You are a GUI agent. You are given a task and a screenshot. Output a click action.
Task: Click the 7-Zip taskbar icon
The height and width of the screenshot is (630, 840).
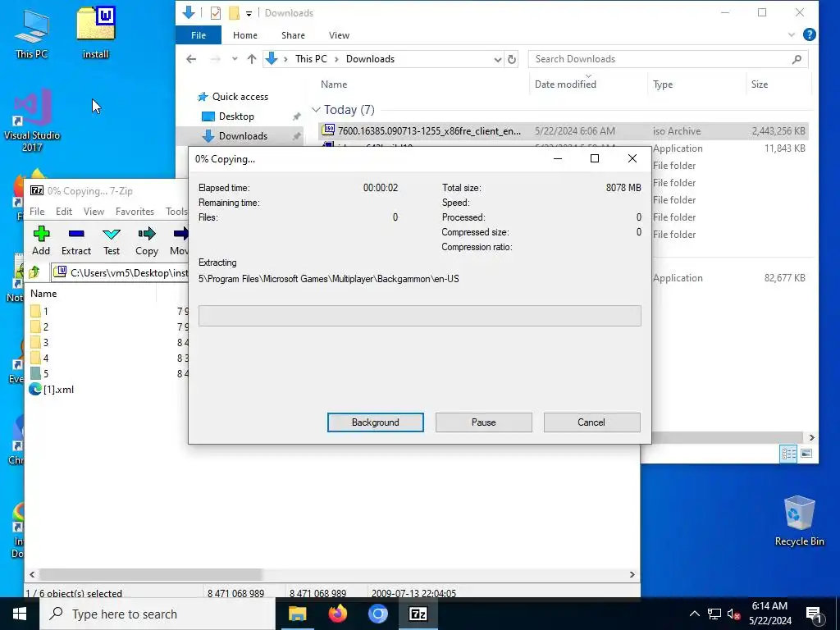[x=418, y=614]
